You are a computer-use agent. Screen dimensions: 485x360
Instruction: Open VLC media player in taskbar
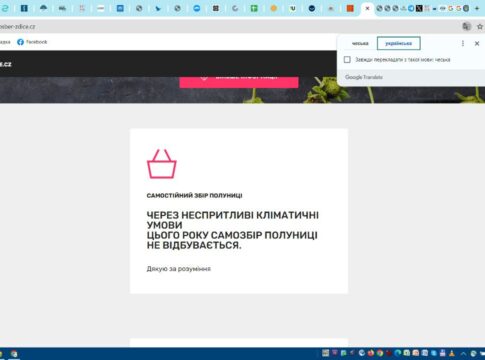tap(452, 353)
